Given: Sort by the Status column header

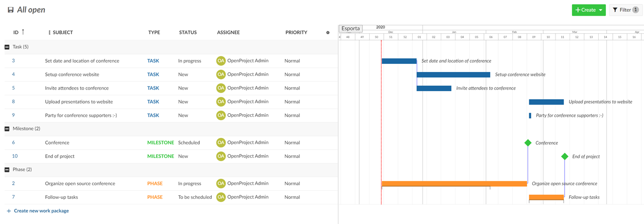Looking at the screenshot, I should [x=188, y=33].
